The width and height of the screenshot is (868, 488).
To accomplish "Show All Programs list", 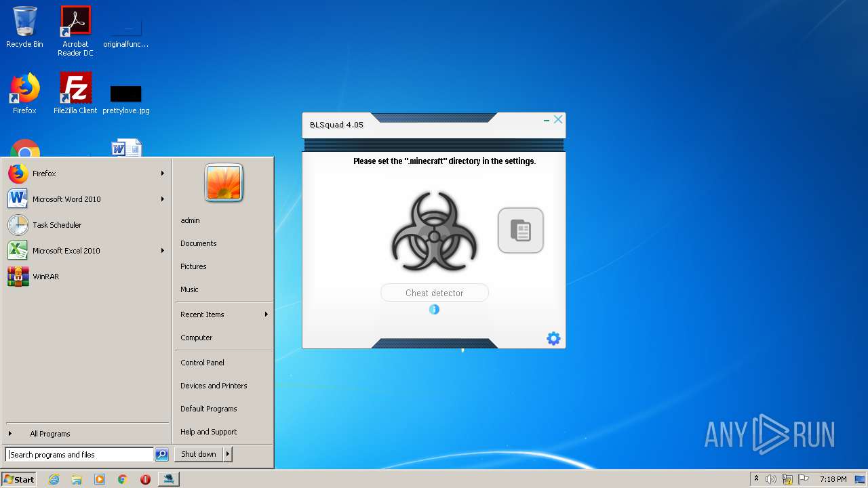I will [86, 434].
